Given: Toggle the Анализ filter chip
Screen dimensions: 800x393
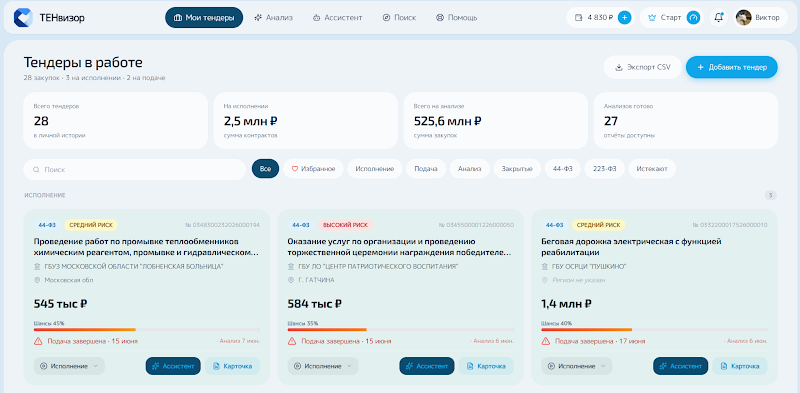Looking at the screenshot, I should tap(469, 169).
